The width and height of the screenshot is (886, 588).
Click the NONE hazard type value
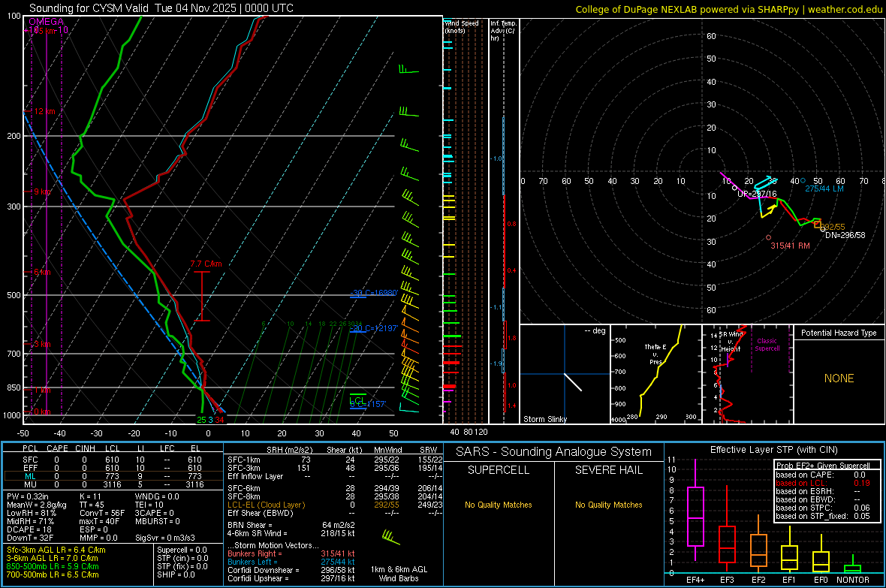839,378
